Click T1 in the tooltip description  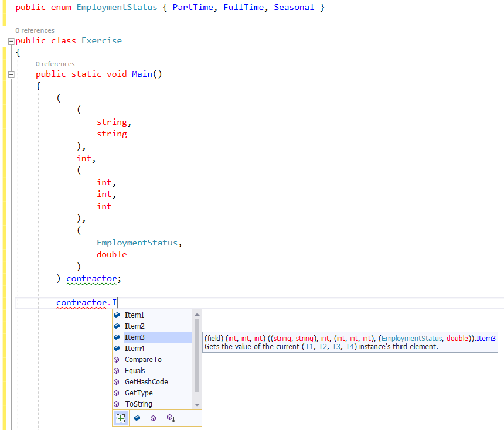[x=309, y=347]
